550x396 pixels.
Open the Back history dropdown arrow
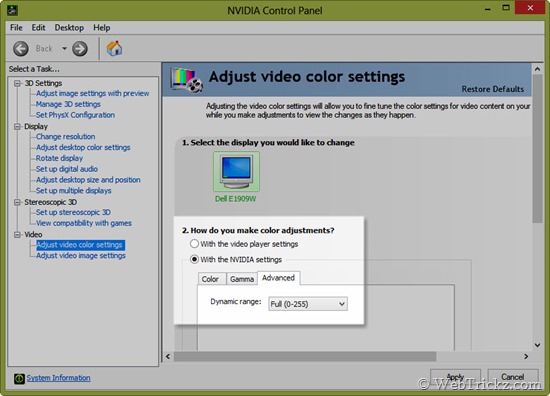65,48
